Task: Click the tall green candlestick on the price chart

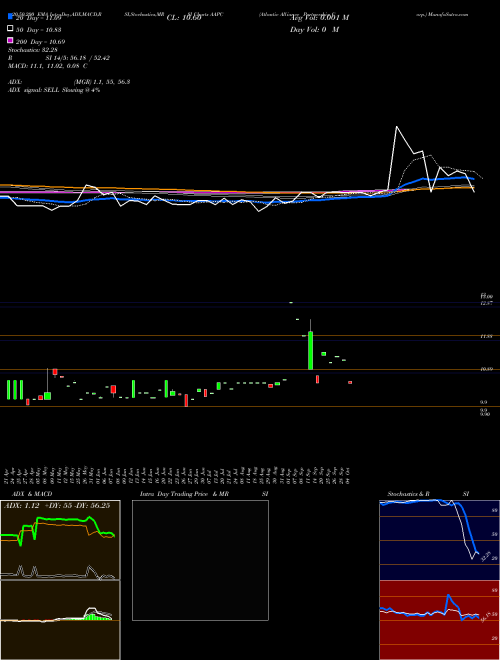Action: pyautogui.click(x=311, y=350)
